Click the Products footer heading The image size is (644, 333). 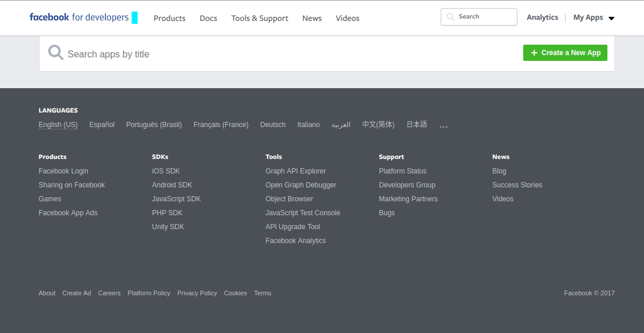click(x=53, y=157)
